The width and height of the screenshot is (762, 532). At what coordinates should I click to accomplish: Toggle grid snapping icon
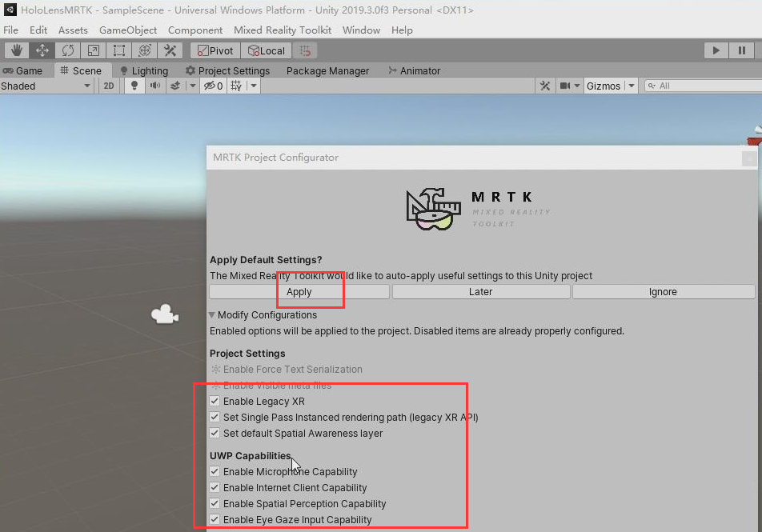[305, 50]
